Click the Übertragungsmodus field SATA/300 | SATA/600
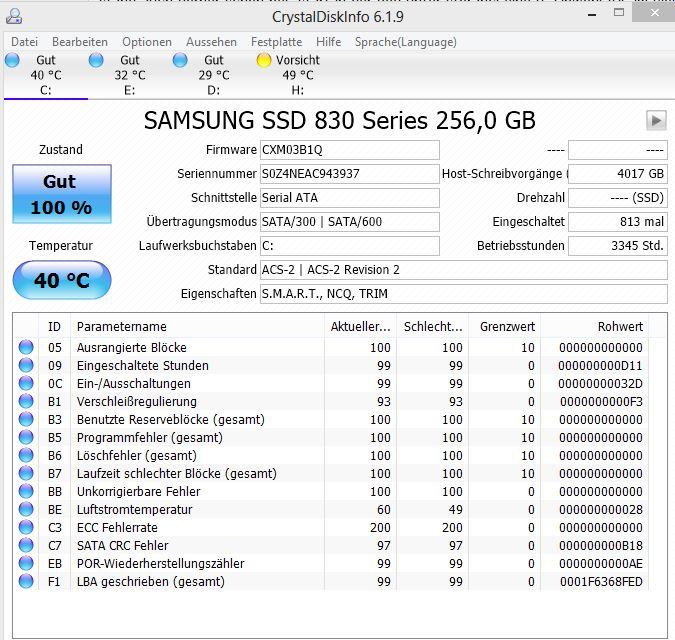 click(x=350, y=222)
